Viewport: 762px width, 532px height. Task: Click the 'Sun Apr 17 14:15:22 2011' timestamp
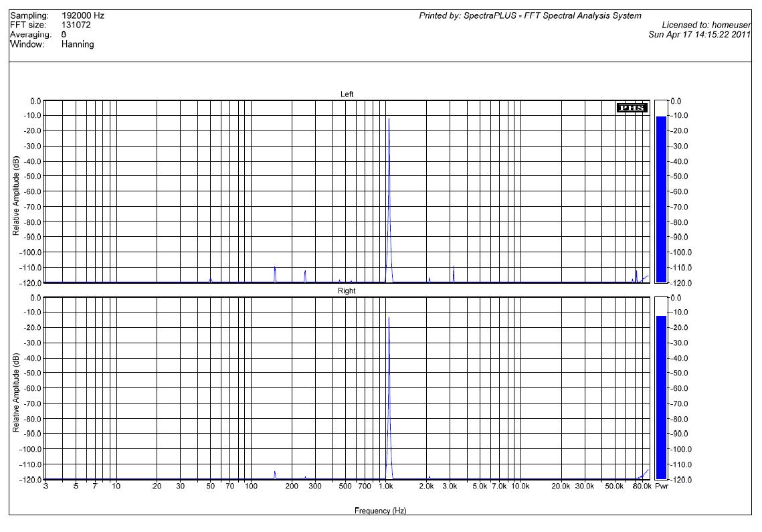[x=699, y=35]
